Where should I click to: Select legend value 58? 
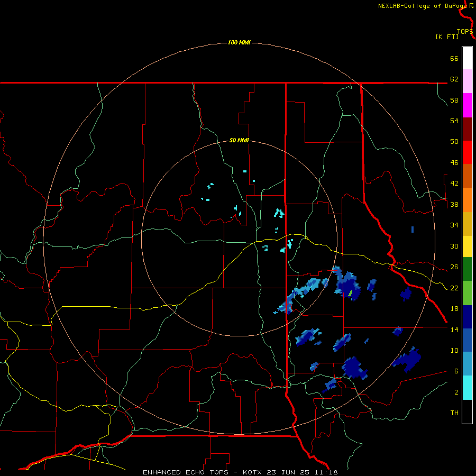(x=454, y=100)
